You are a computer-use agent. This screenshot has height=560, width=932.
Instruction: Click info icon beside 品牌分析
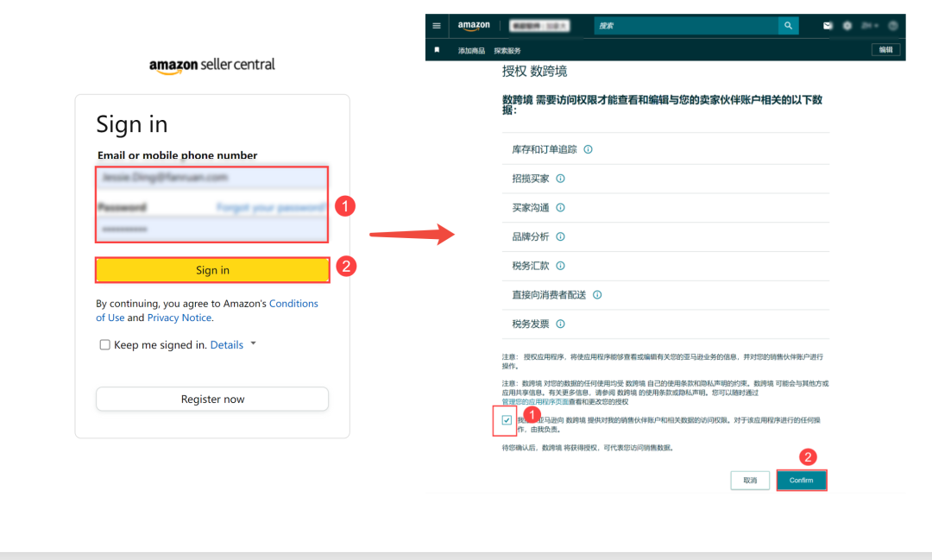560,236
